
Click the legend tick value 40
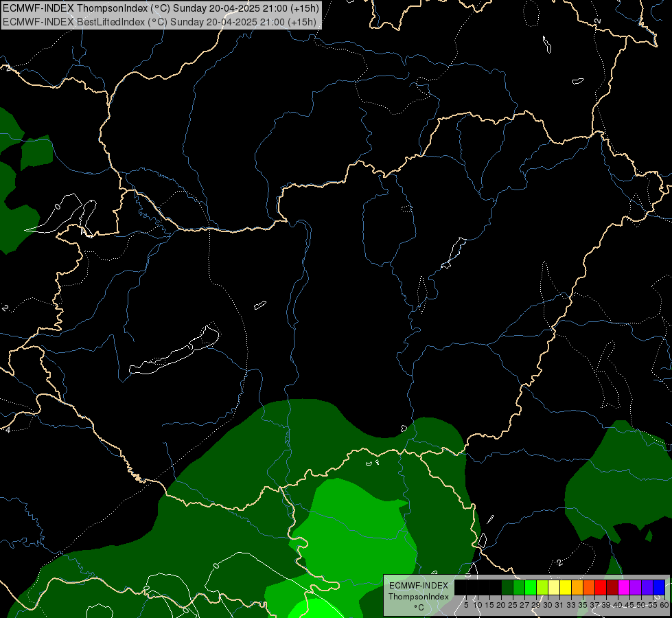pyautogui.click(x=618, y=605)
